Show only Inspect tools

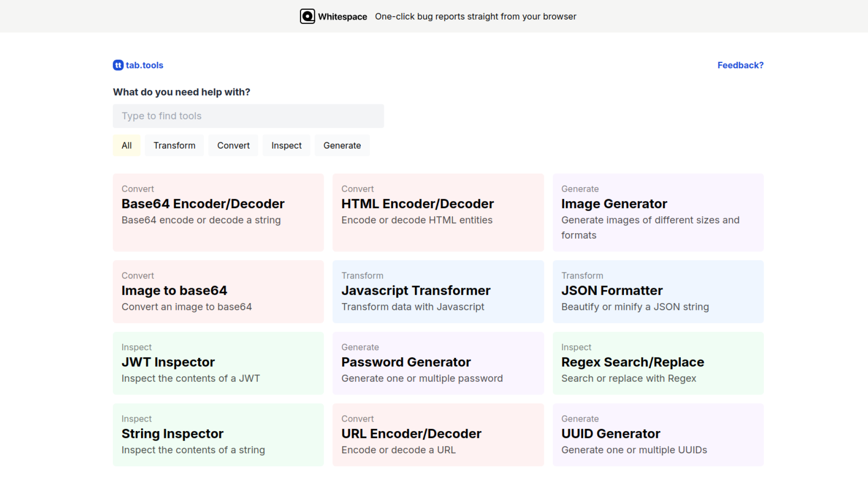286,145
